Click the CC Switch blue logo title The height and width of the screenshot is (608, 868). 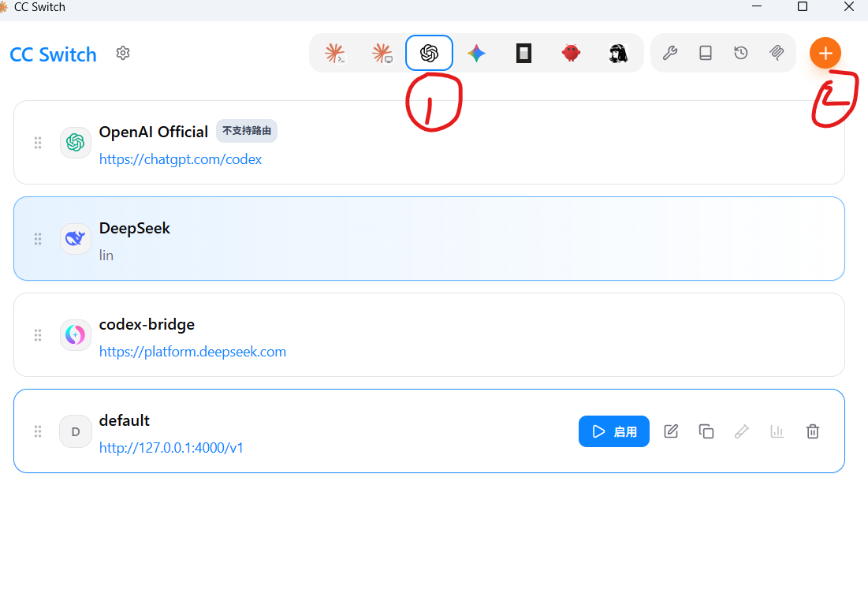click(53, 54)
